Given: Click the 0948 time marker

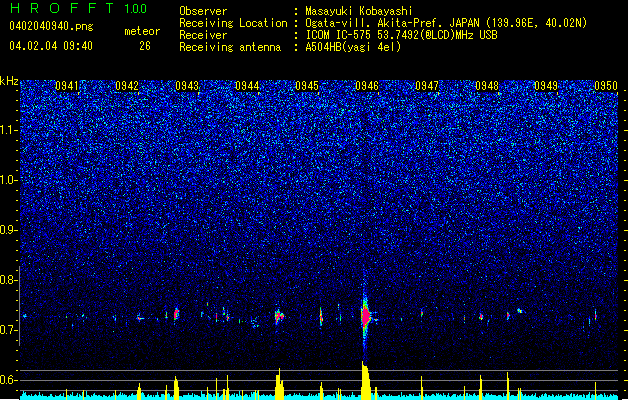Looking at the screenshot, I should pyautogui.click(x=487, y=86).
